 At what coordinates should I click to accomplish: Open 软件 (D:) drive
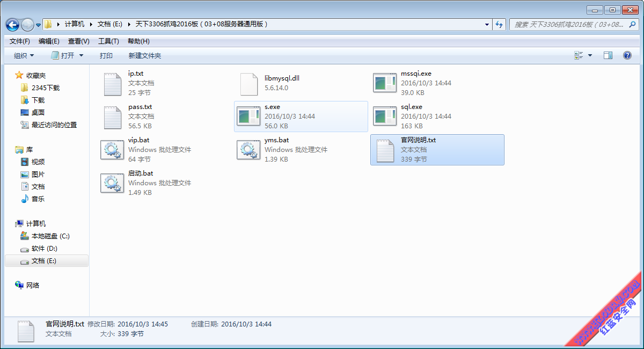(44, 248)
